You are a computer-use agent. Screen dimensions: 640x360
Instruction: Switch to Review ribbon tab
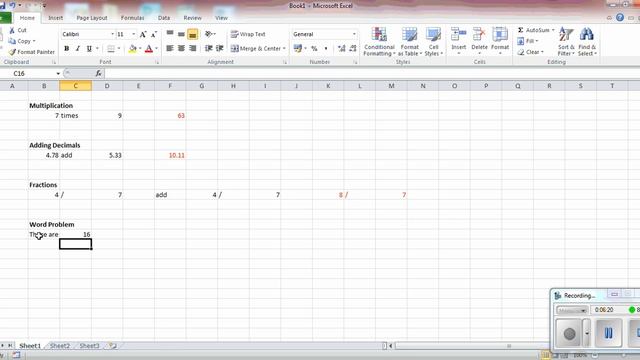click(192, 18)
